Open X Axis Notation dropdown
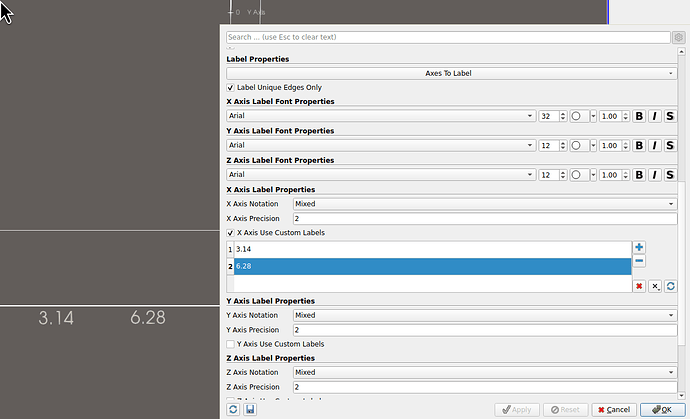The width and height of the screenshot is (690, 419). tap(485, 204)
